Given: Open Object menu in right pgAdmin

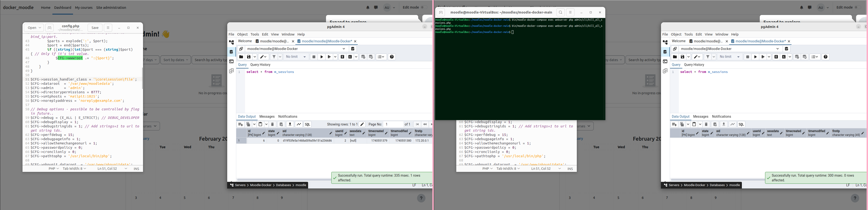Looking at the screenshot, I should 676,34.
